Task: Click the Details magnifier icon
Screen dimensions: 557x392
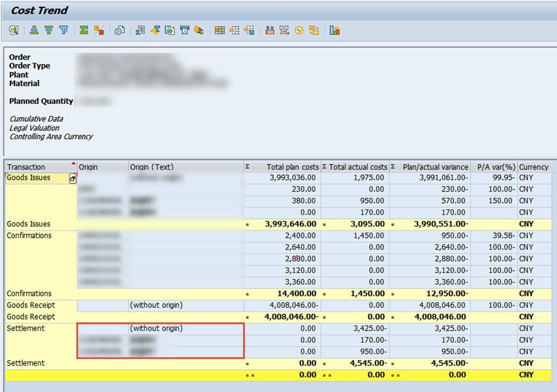Action: (x=14, y=31)
